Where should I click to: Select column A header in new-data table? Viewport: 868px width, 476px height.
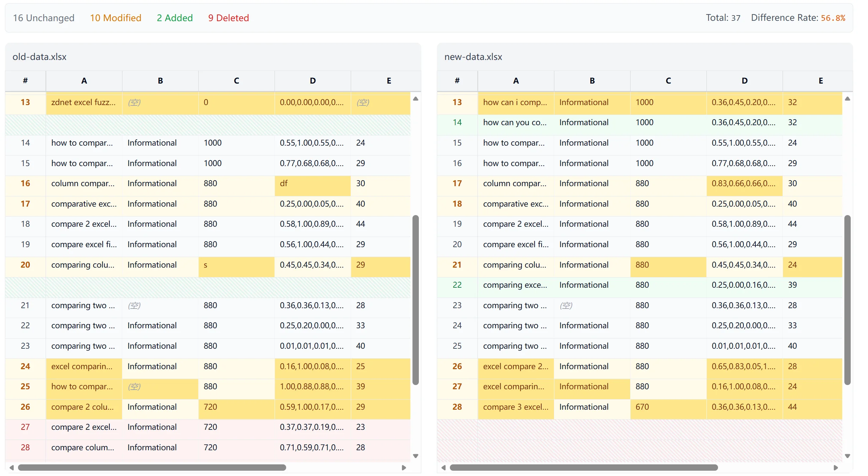click(516, 81)
